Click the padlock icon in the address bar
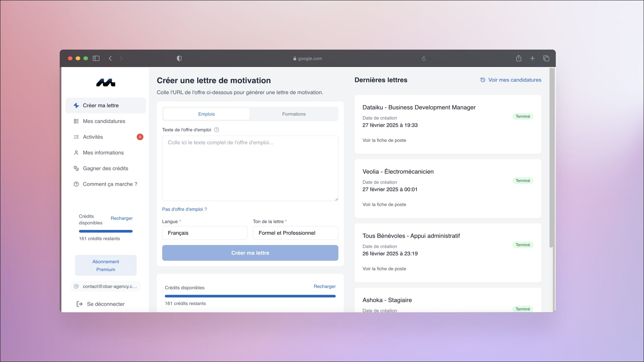 pyautogui.click(x=295, y=58)
